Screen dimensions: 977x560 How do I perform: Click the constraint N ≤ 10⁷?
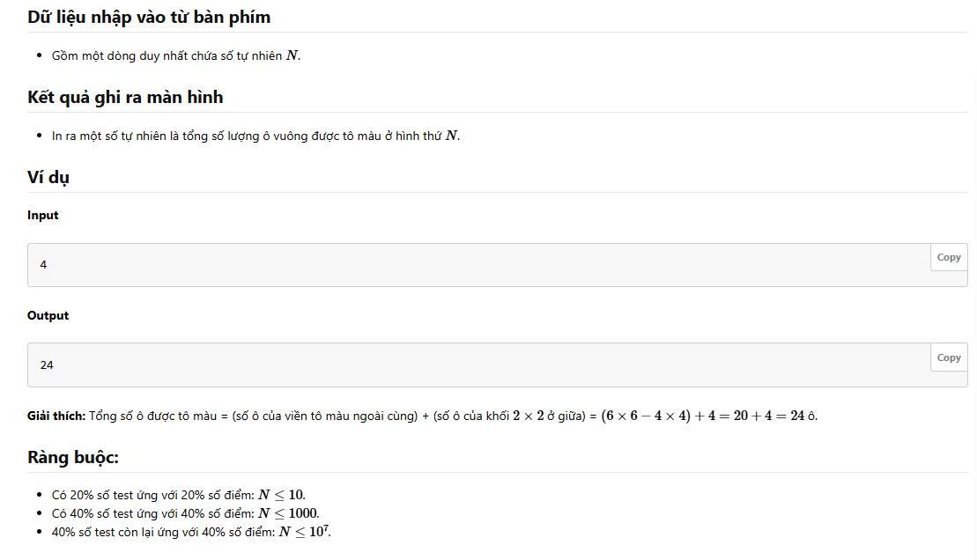pyautogui.click(x=304, y=531)
